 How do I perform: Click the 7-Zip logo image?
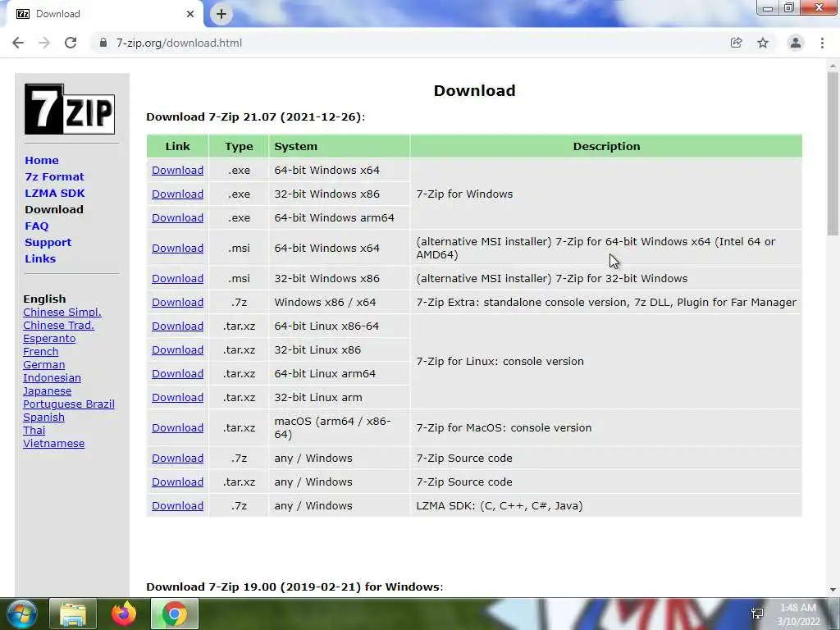[70, 109]
